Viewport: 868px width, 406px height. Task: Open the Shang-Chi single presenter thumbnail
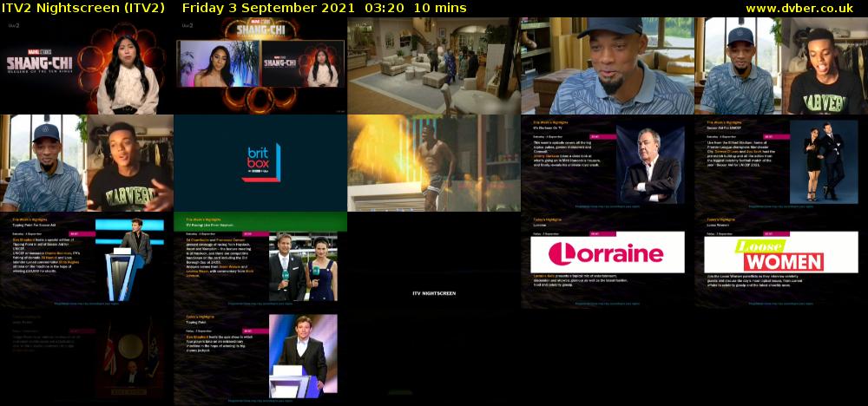coord(87,66)
